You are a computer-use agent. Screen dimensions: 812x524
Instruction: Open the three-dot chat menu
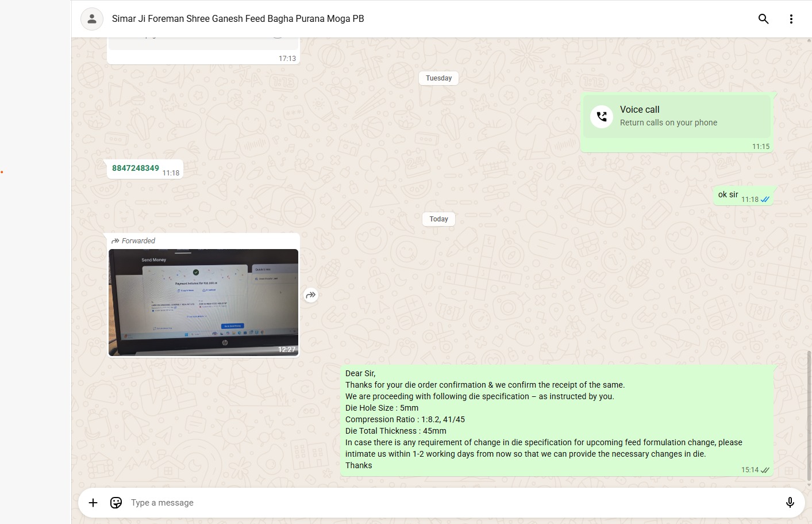coord(791,19)
